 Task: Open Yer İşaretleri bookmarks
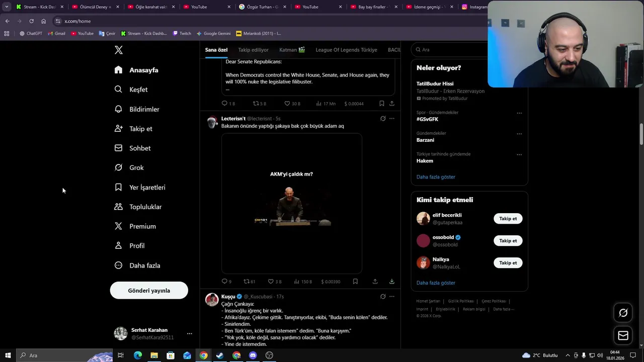[139, 187]
